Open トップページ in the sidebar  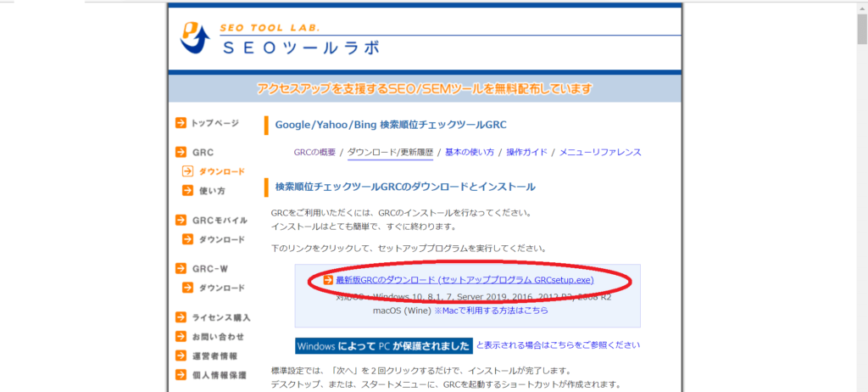pyautogui.click(x=214, y=123)
